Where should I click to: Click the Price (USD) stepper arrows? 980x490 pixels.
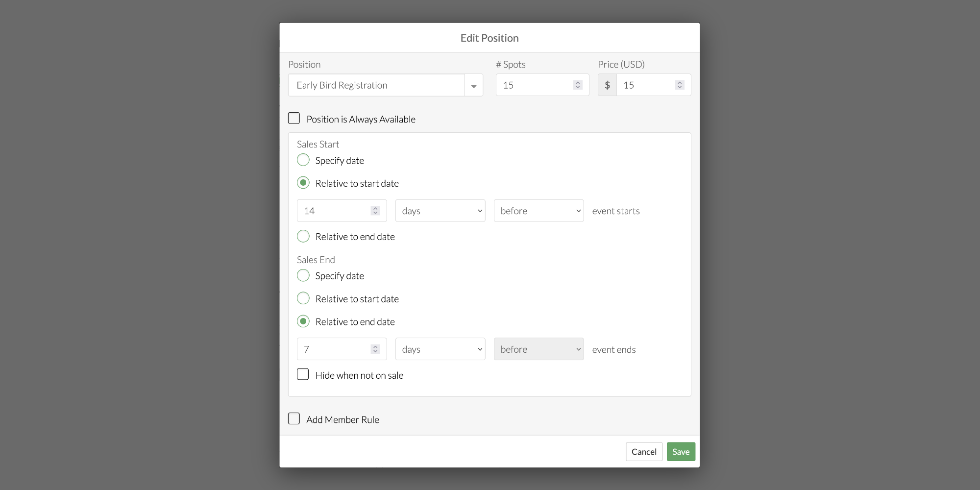coord(679,85)
